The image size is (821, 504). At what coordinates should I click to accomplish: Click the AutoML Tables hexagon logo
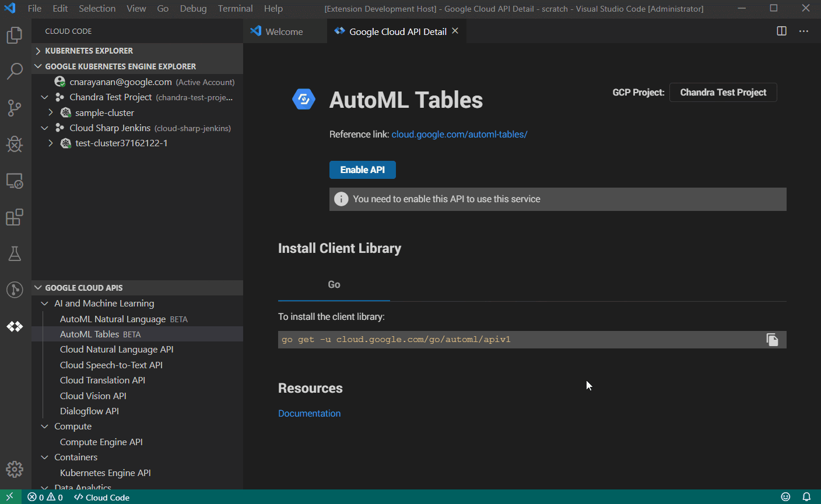304,100
